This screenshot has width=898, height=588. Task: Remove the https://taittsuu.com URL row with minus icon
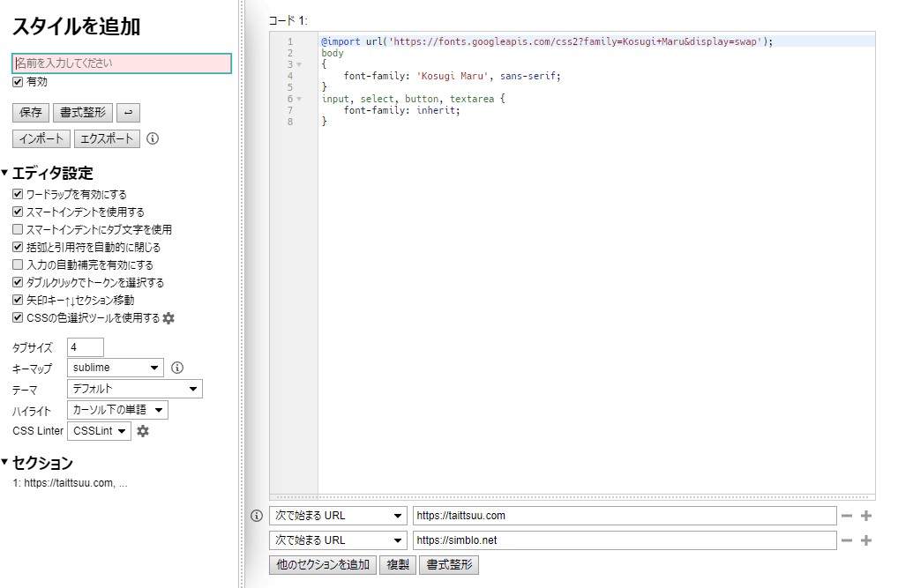pos(847,516)
